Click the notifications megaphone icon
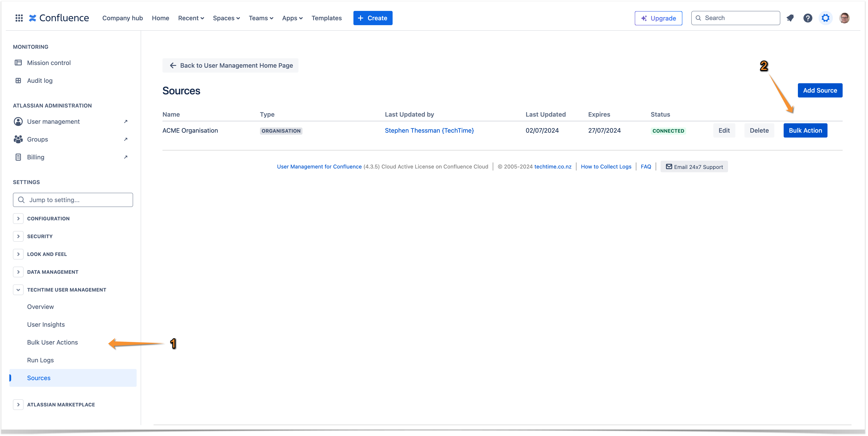 (x=790, y=18)
